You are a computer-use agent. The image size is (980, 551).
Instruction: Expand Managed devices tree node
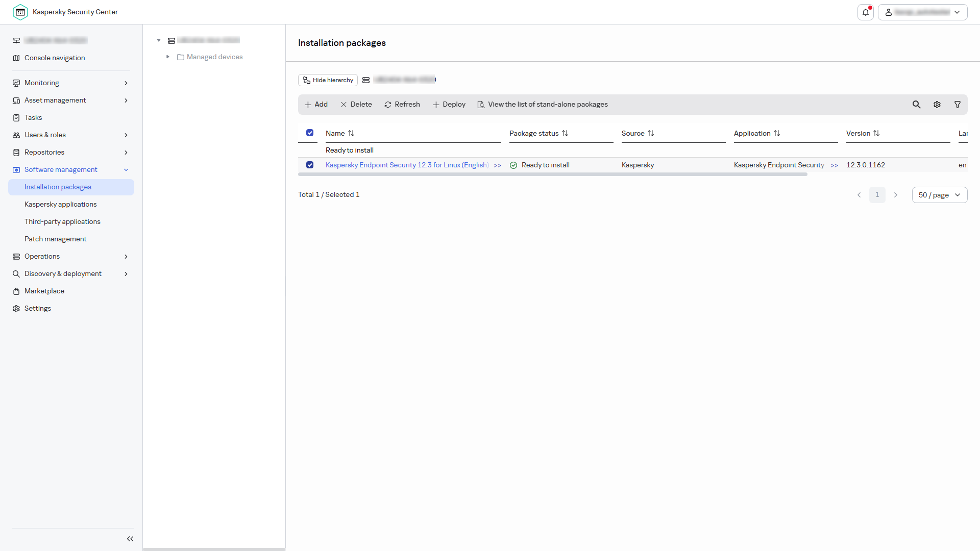point(168,57)
